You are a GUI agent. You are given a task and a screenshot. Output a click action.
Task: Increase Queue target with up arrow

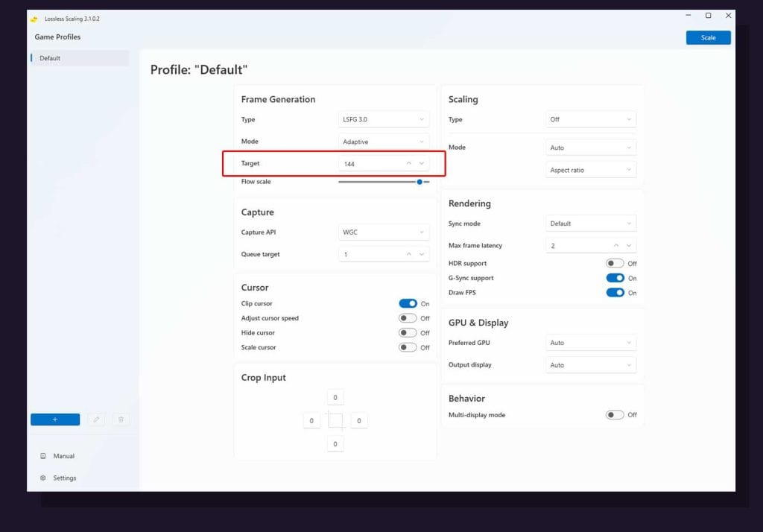[409, 254]
